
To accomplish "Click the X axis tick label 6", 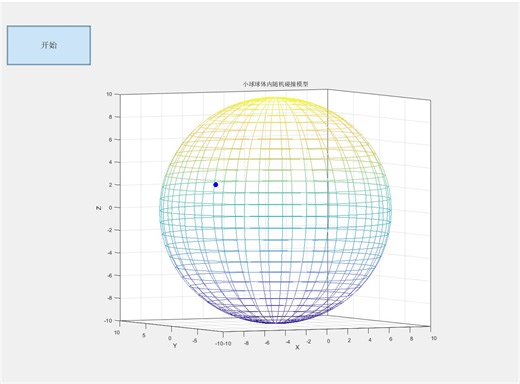I will click(390, 339).
